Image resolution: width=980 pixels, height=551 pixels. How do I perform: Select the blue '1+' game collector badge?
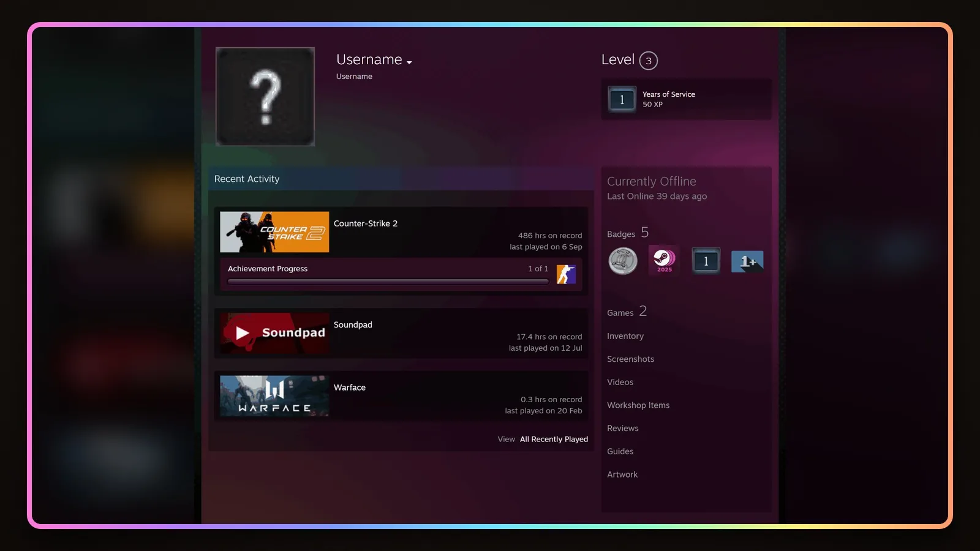point(747,261)
